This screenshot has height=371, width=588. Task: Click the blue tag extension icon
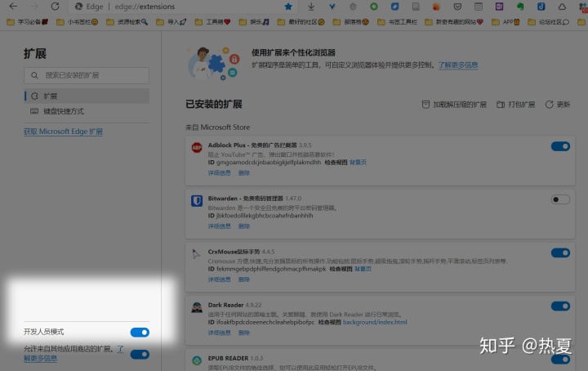pyautogui.click(x=394, y=7)
